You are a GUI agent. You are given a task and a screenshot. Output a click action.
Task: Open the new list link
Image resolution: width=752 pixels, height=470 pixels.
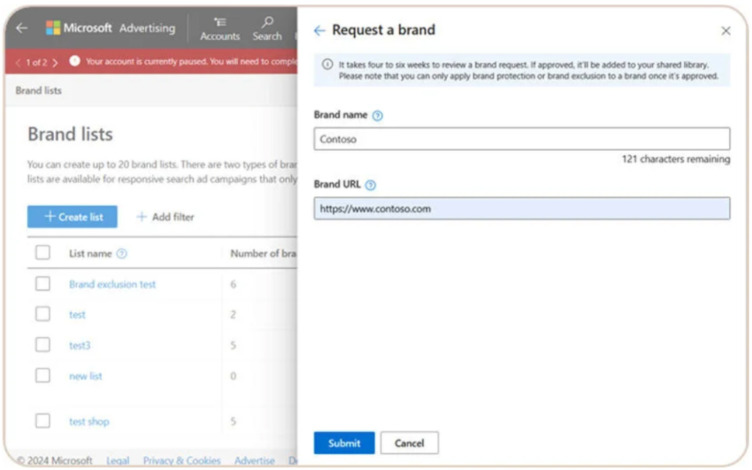coord(85,376)
